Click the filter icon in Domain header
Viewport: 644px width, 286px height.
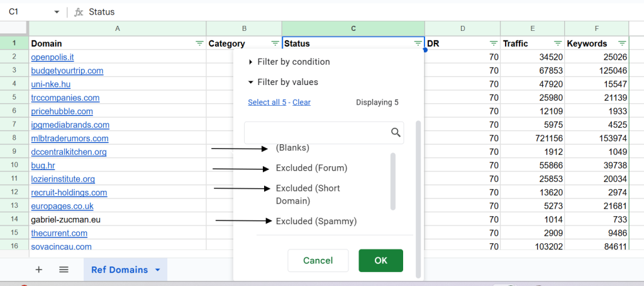pos(199,43)
